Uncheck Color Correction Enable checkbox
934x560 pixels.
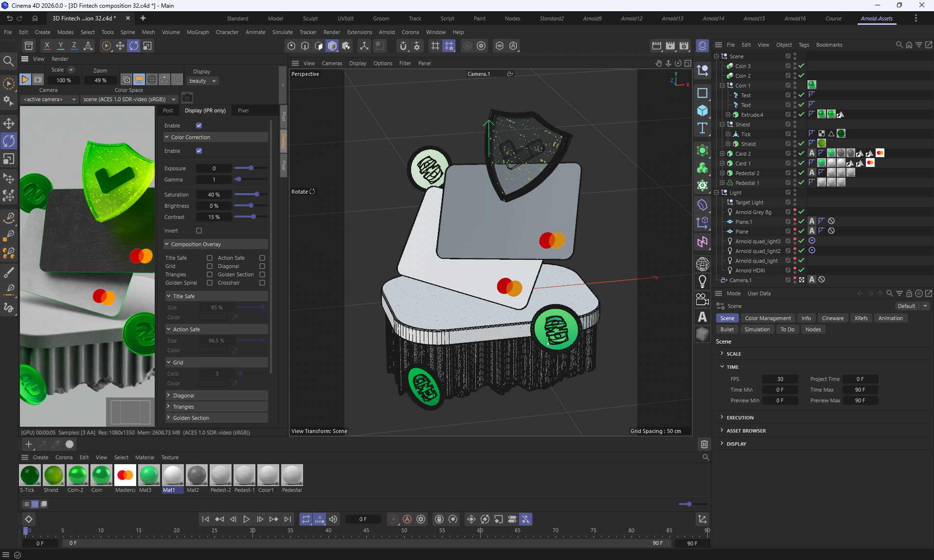(199, 151)
